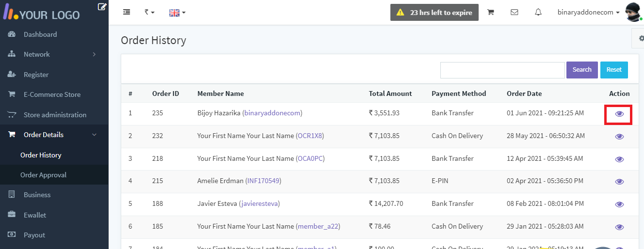Toggle the sidebar menu hamburger icon
The image size is (644, 249).
127,12
